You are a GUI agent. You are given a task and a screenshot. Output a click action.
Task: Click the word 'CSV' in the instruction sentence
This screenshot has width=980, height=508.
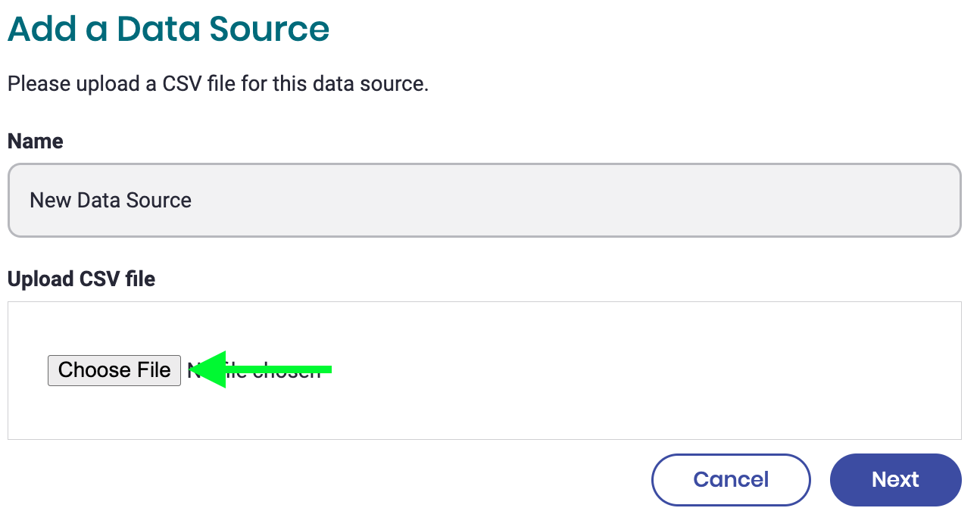pyautogui.click(x=180, y=83)
